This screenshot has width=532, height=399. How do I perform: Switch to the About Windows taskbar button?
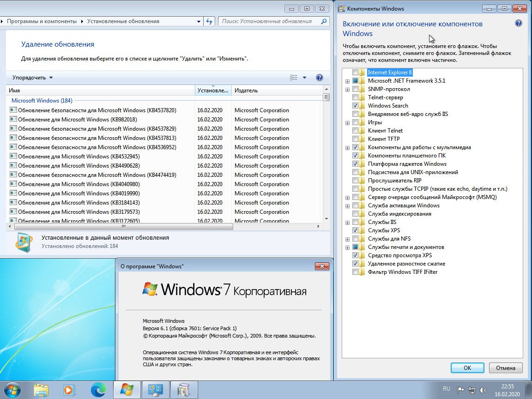click(x=127, y=390)
